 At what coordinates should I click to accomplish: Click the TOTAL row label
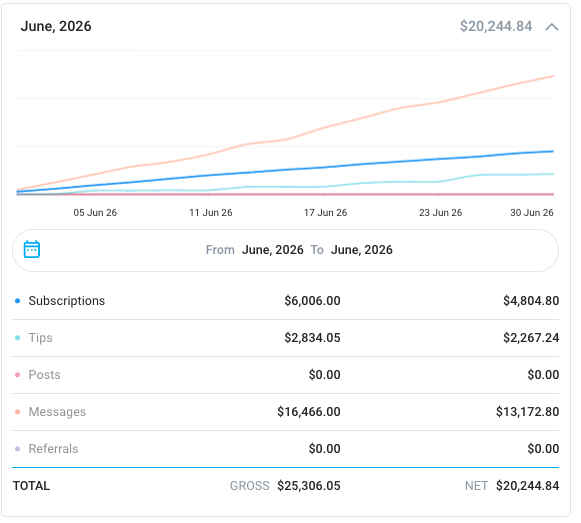tap(31, 486)
